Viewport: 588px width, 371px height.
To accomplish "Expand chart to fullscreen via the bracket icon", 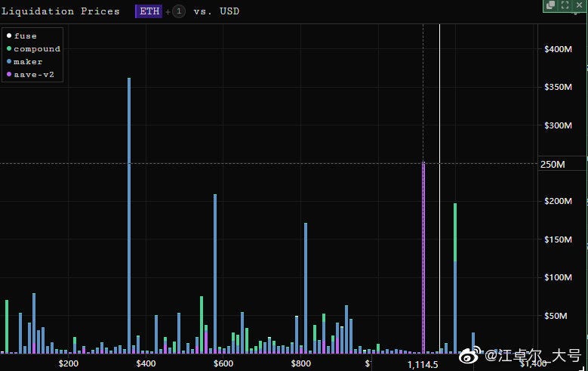I will click(x=565, y=5).
